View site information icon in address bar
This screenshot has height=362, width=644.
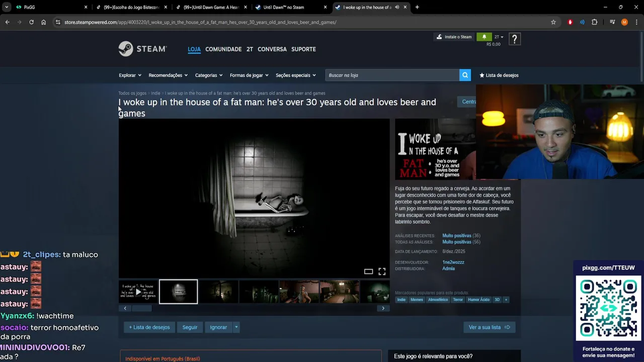[x=58, y=22]
